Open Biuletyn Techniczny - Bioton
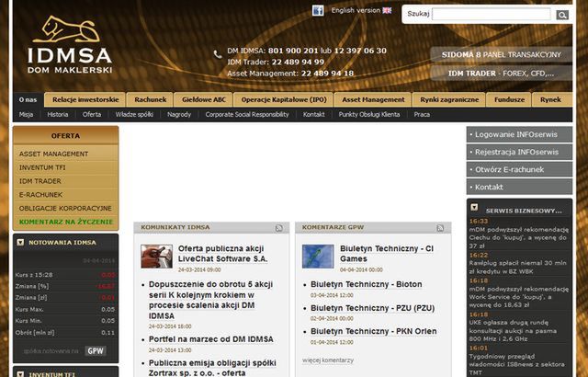 [367, 284]
